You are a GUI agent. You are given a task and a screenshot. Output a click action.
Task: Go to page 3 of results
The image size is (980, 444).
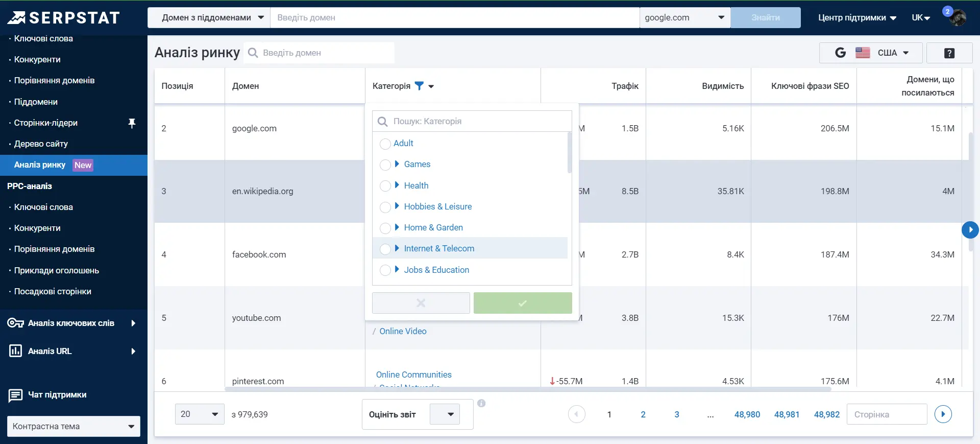pos(677,414)
